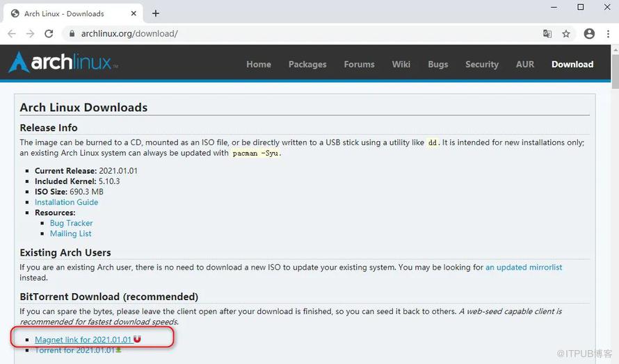Click the 'Current Release: 2021.01.01' text
The image size is (619, 364).
[x=86, y=171]
